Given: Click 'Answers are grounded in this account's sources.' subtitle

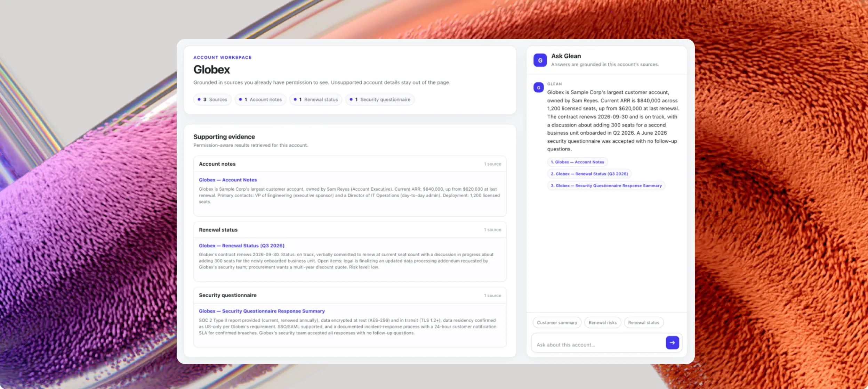Looking at the screenshot, I should pyautogui.click(x=605, y=65).
